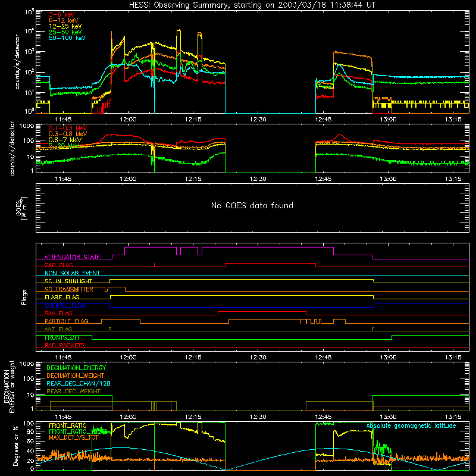Click the 'Degrees or %' axis title
476x476 pixels.
click(x=15, y=446)
